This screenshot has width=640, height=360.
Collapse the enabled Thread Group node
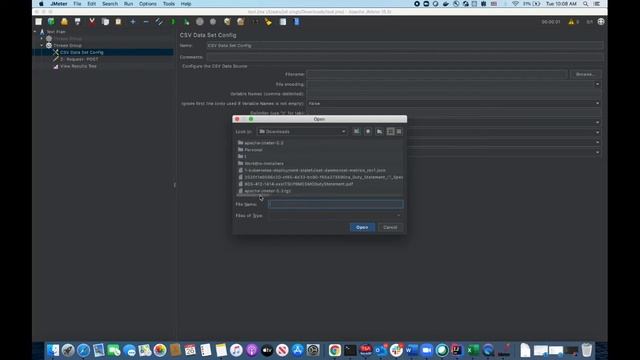tap(42, 45)
